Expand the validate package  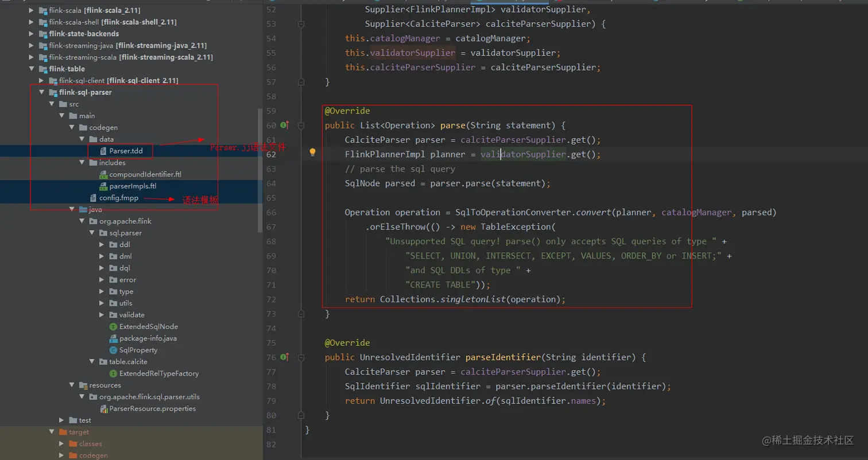[x=101, y=315]
